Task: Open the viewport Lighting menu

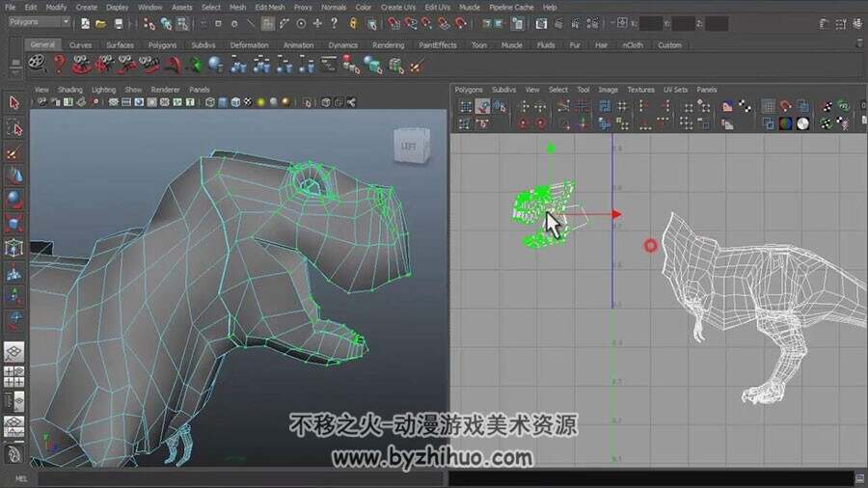Action: [103, 89]
